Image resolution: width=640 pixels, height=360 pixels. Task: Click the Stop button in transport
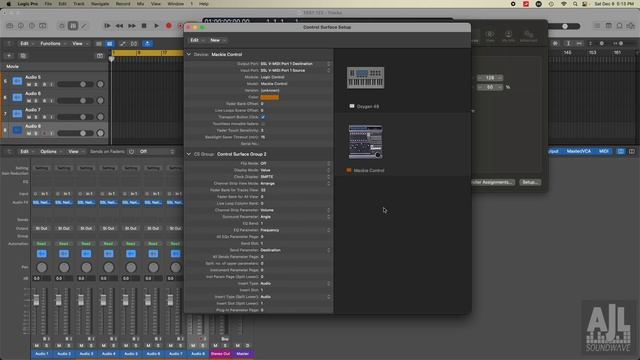[144, 26]
